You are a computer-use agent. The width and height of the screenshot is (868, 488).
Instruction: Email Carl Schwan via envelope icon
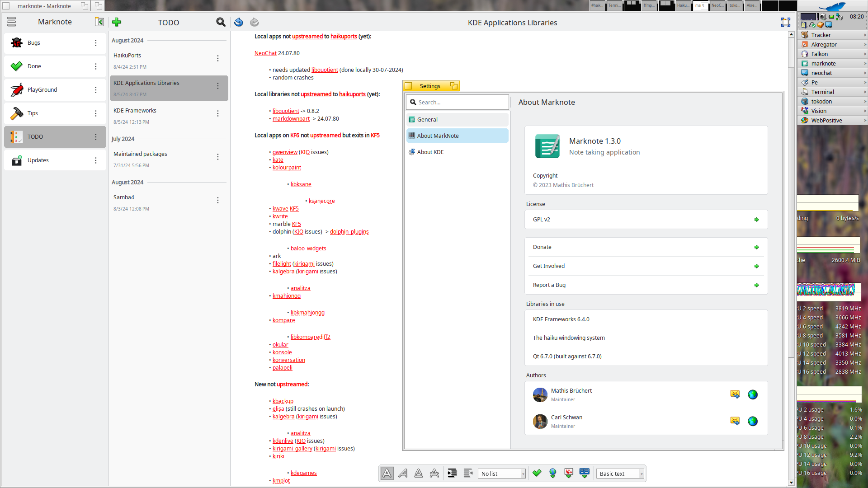tap(735, 421)
